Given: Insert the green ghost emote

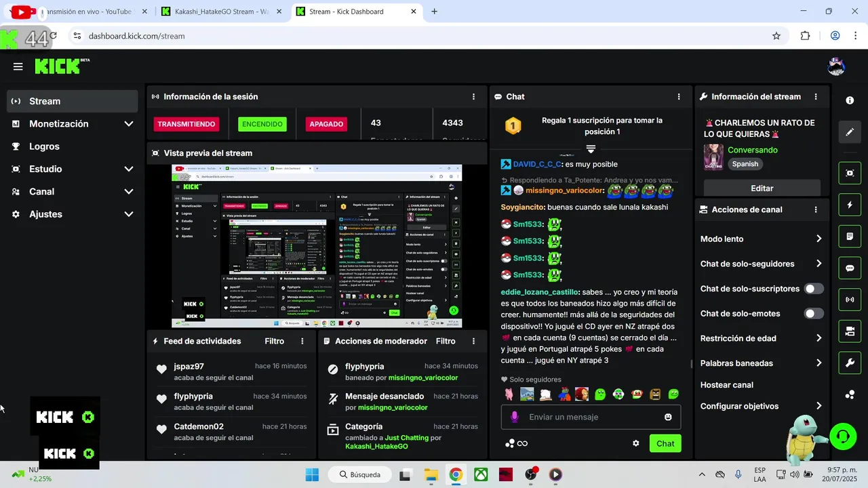Looking at the screenshot, I should coord(600,394).
